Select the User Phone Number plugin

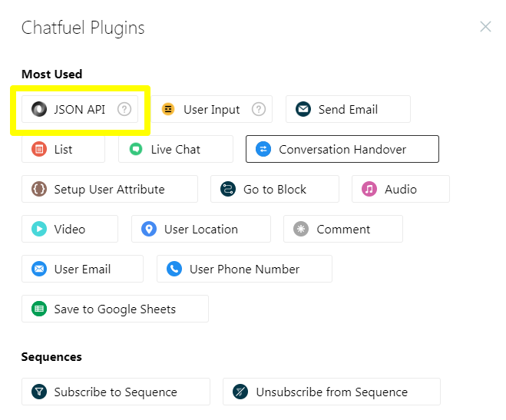pyautogui.click(x=243, y=270)
